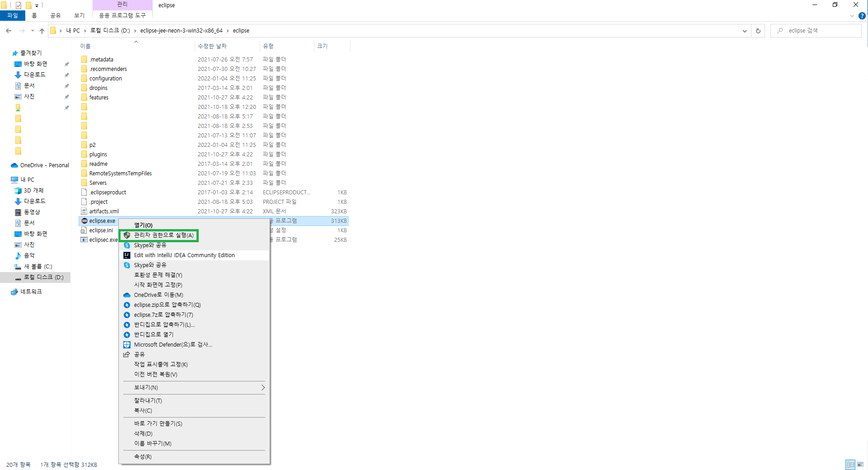Image resolution: width=868 pixels, height=470 pixels.
Task: Choose eclipse.zip으로 압축하기(Q)
Action: [x=194, y=305]
